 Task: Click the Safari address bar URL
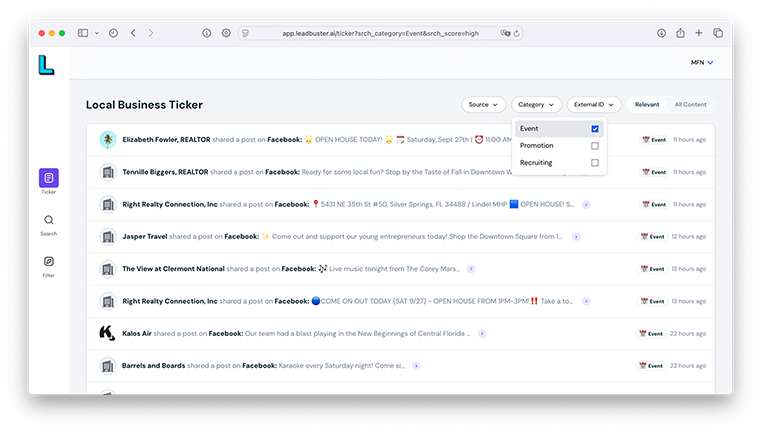coord(380,33)
